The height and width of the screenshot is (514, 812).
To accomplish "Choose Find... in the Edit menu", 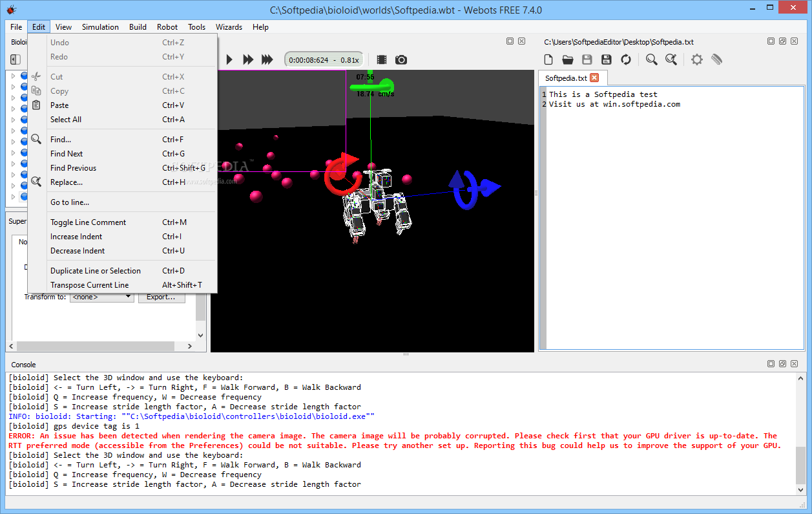I will click(x=122, y=140).
